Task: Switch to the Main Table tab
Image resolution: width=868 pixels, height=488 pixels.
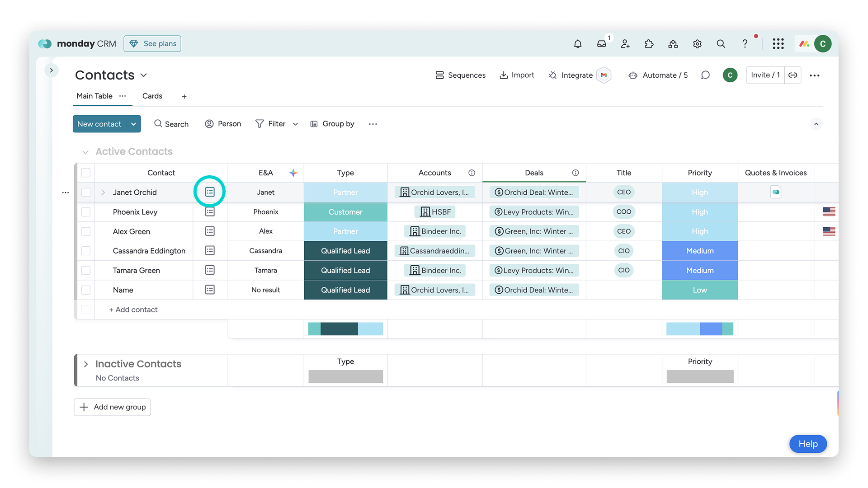Action: click(94, 96)
